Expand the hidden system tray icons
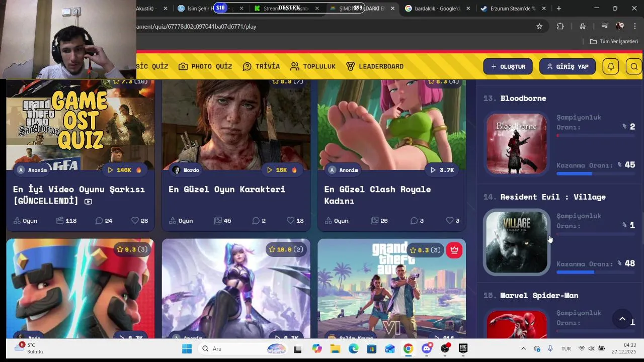This screenshot has width=644, height=362. (x=523, y=348)
